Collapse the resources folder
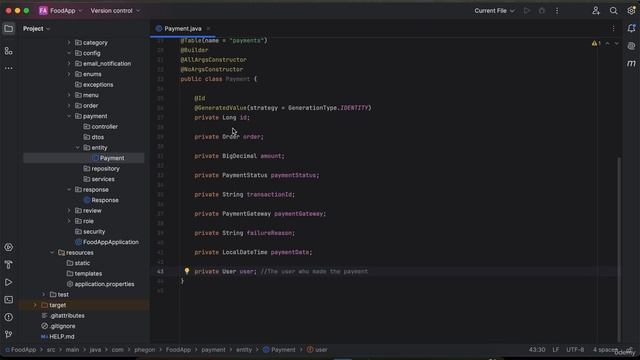Viewport: 640px width, 360px height. pyautogui.click(x=52, y=253)
